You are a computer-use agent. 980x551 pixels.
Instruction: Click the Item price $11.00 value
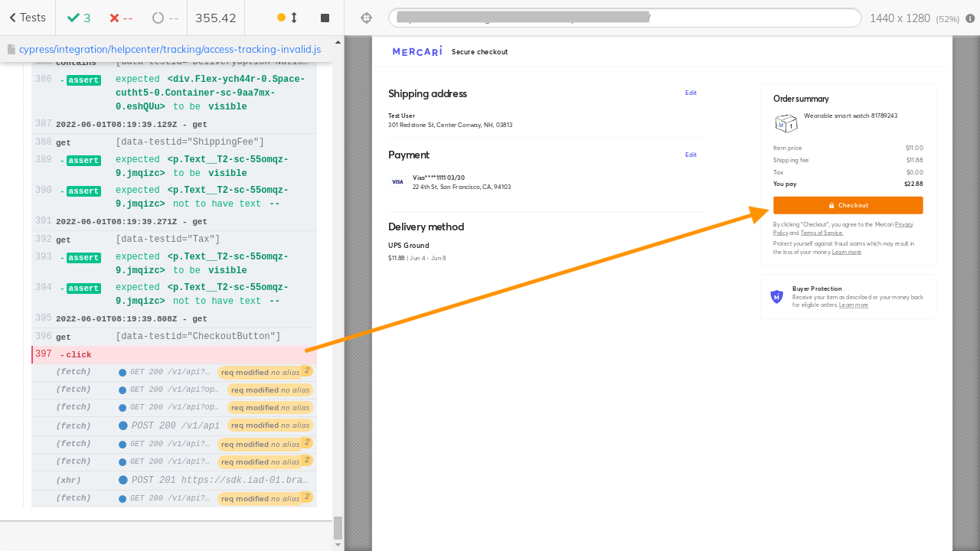914,148
